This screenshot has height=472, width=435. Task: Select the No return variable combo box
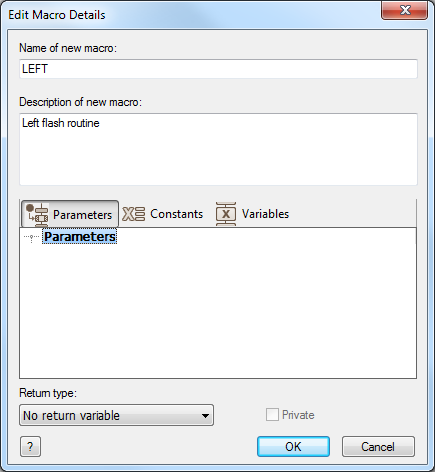pyautogui.click(x=116, y=415)
